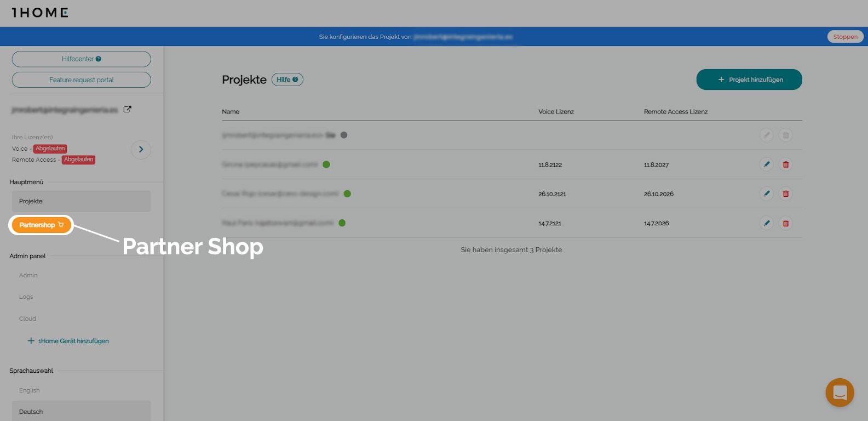The width and height of the screenshot is (868, 421).
Task: Open Feature request portal
Action: click(81, 79)
